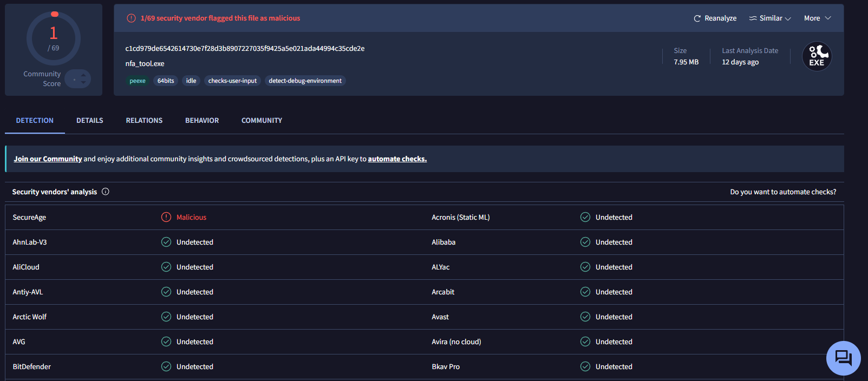
Task: Click the BitDefender vendor name
Action: coord(32,367)
